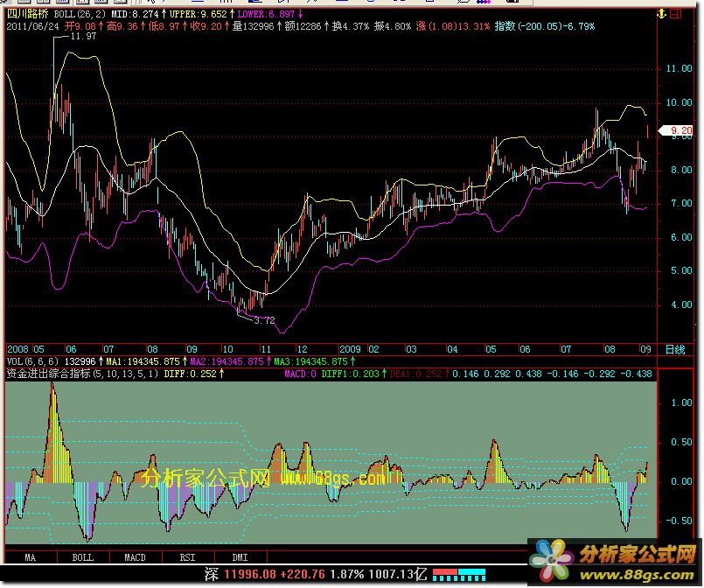This screenshot has width=704, height=588.
Task: Click the 资金进出综合指标 indicator title
Action: pos(48,374)
